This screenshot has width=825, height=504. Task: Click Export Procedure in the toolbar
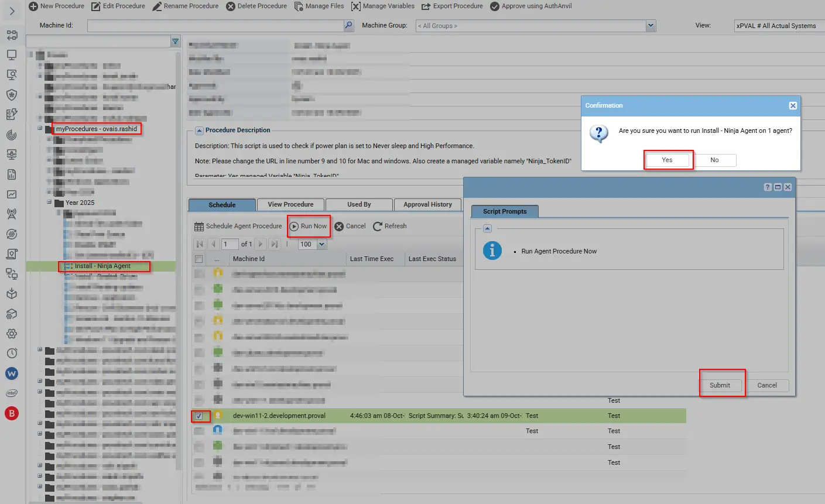pyautogui.click(x=452, y=6)
